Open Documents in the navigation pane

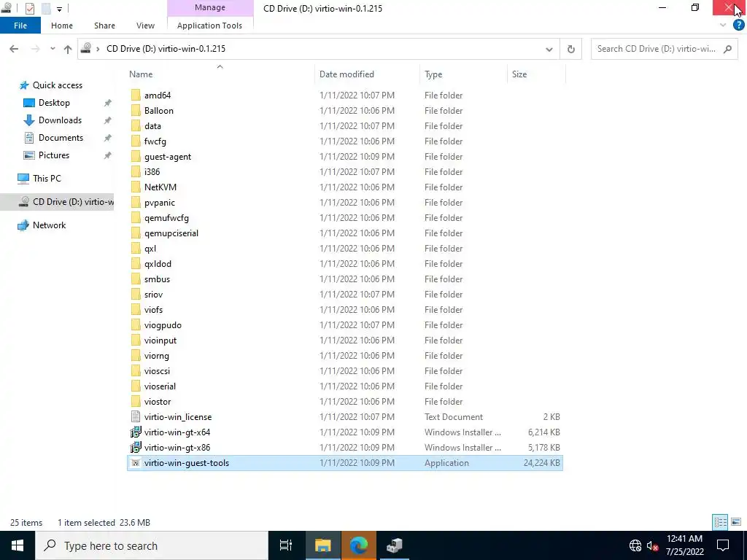[x=61, y=138]
